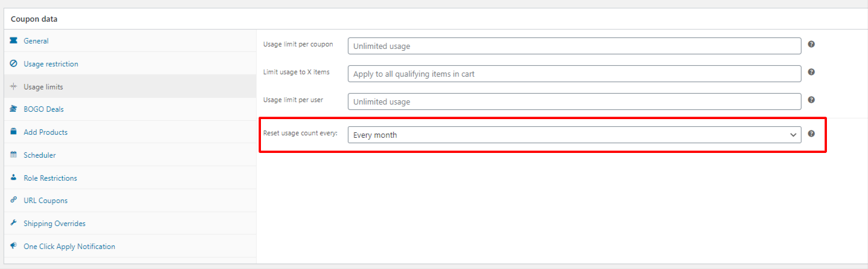The image size is (868, 269).
Task: Click the BOGO Deals icon
Action: tap(13, 109)
